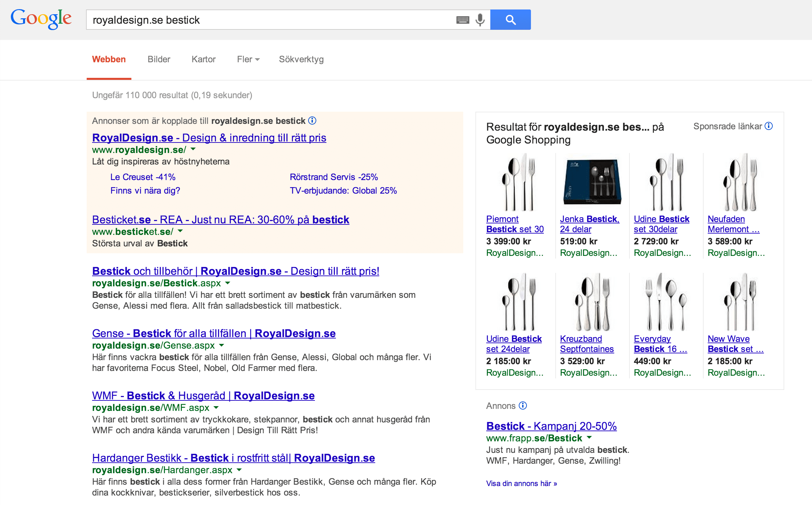Open 'Neufaden Merlemont' product link
812x505 pixels.
(x=734, y=224)
